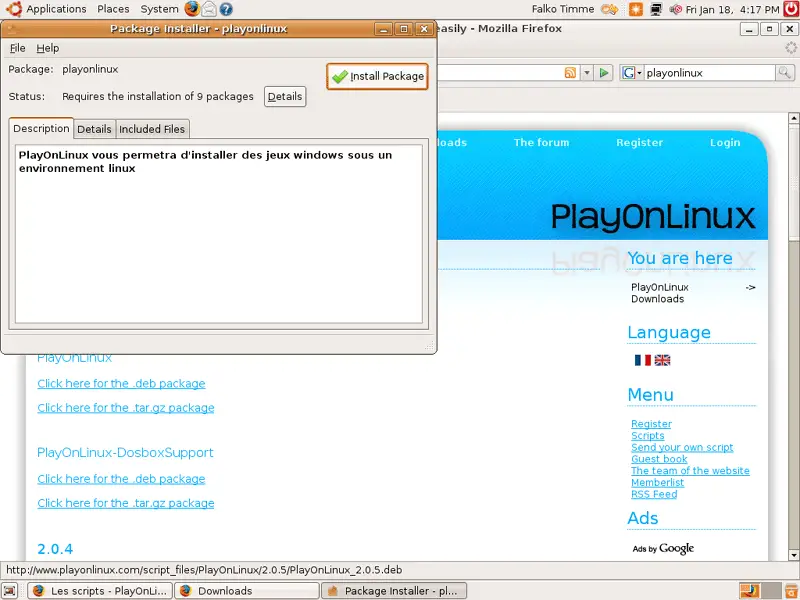Viewport: 800px width, 600px height.
Task: Click the network monitor icon in the panel
Action: (656, 9)
